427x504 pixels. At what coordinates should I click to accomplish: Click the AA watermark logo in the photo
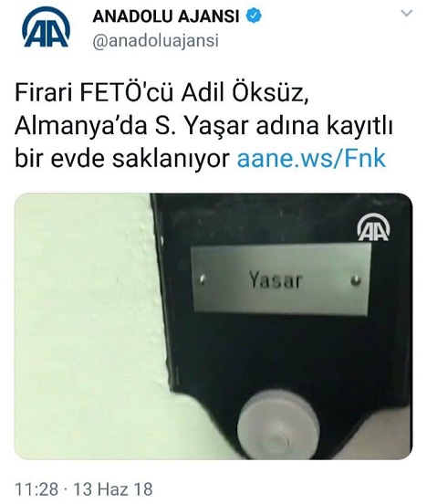373,227
